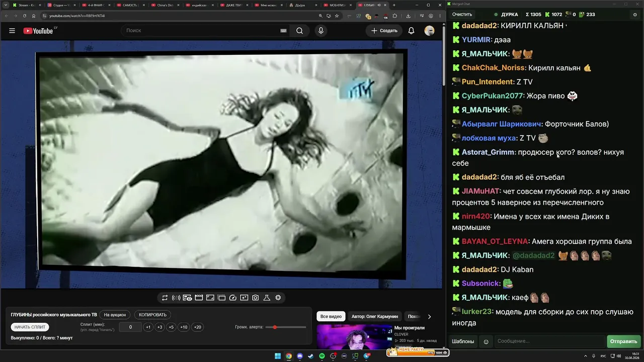
Task: Open Chrome tab search dropdown
Action: [5, 5]
